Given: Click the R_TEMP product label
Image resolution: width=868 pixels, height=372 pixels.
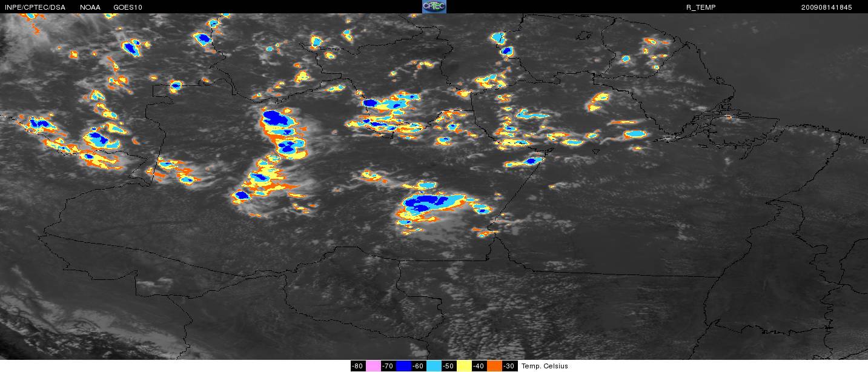Looking at the screenshot, I should (701, 7).
